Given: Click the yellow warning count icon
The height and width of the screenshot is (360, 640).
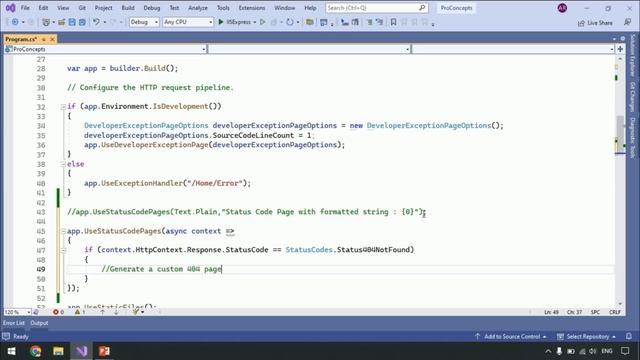Looking at the screenshot, I should click(x=77, y=312).
